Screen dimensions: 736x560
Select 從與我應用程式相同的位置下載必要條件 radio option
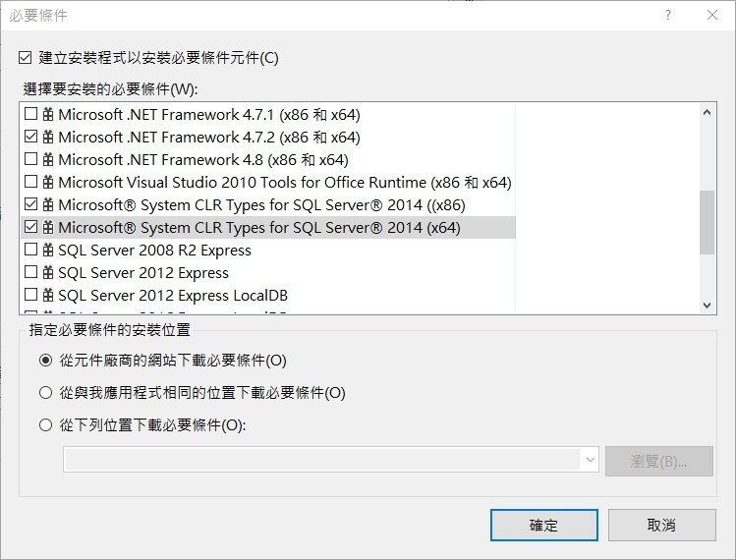coord(45,392)
